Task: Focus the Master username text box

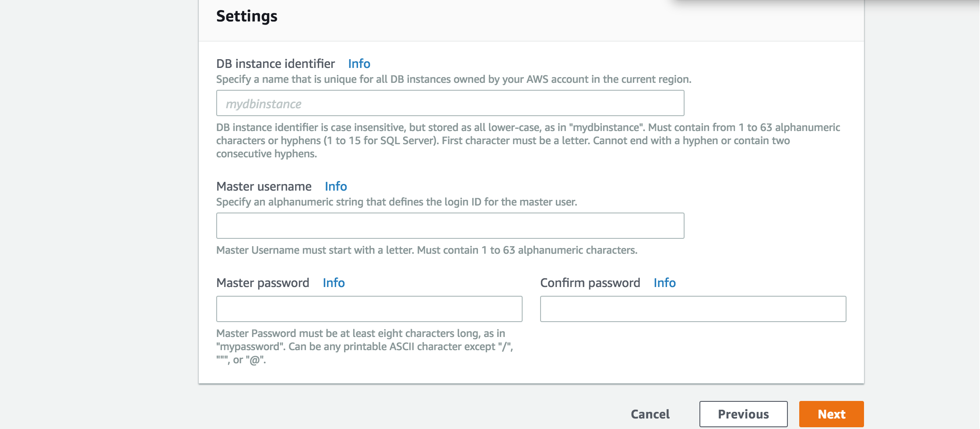Action: (450, 226)
